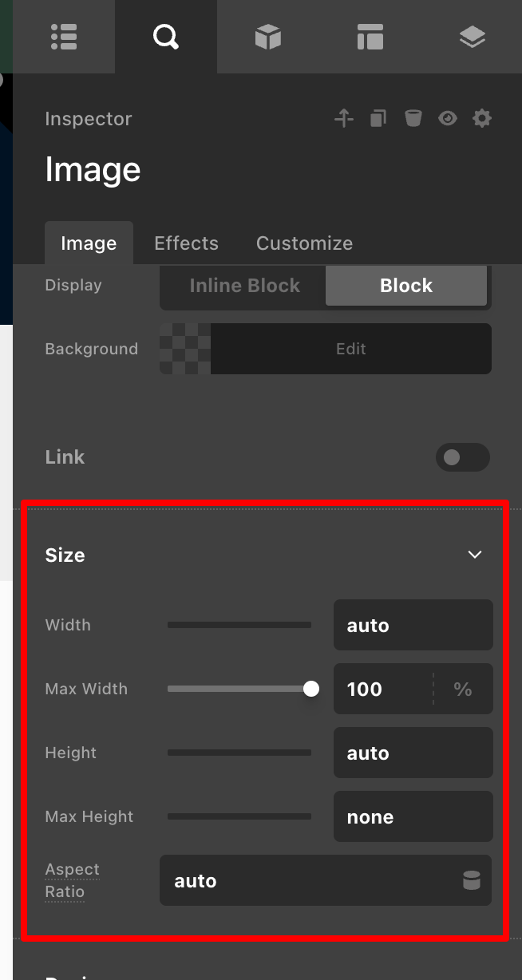Click the Inspector magnifier icon
Image resolution: width=522 pixels, height=980 pixels.
[x=166, y=37]
